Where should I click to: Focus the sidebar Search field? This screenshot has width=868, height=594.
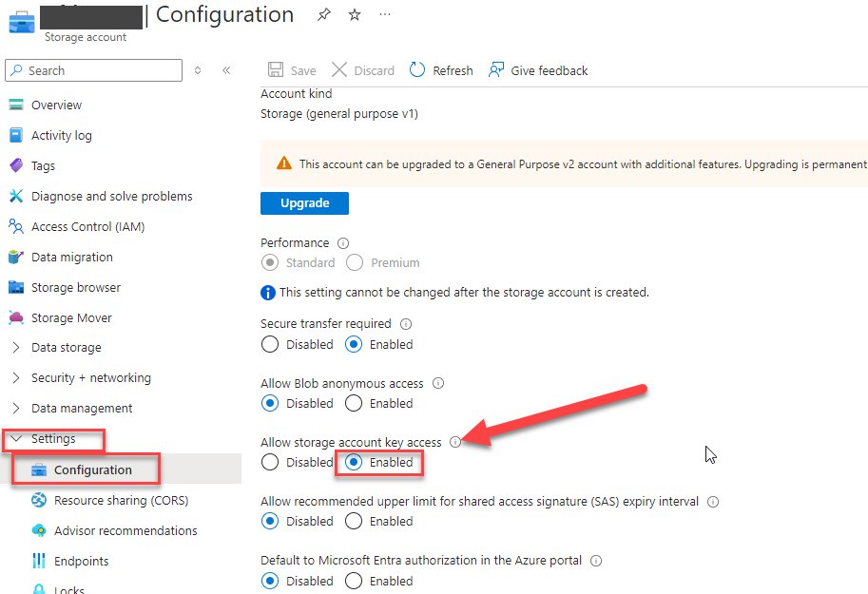tap(93, 70)
